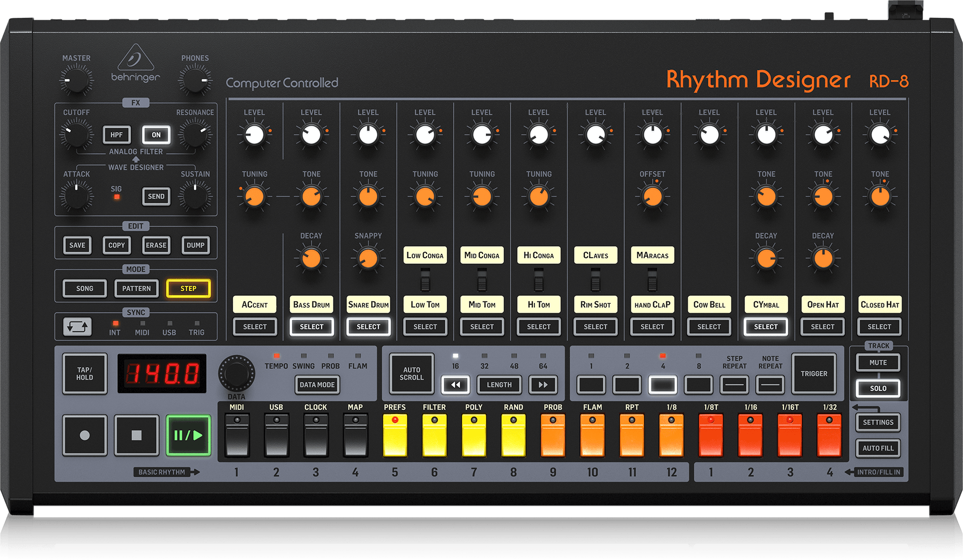Switch to Song mode
The width and height of the screenshot is (963, 560).
click(x=84, y=288)
